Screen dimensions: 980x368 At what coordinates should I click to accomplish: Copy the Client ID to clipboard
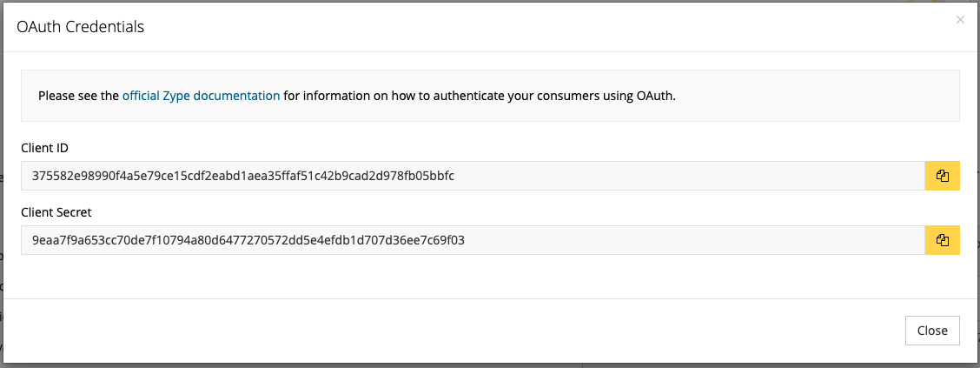pyautogui.click(x=942, y=176)
